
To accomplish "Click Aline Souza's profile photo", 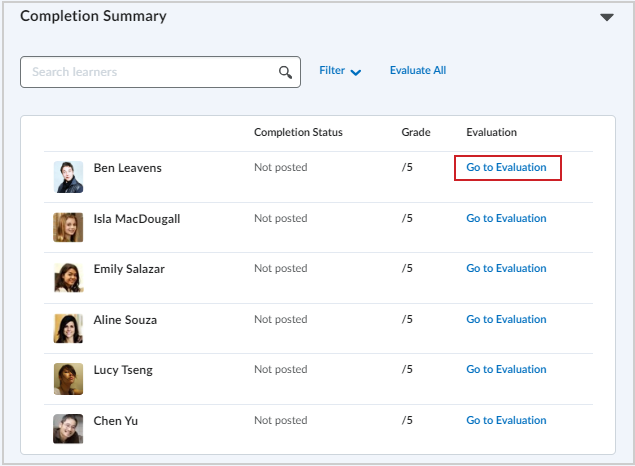I will (68, 328).
